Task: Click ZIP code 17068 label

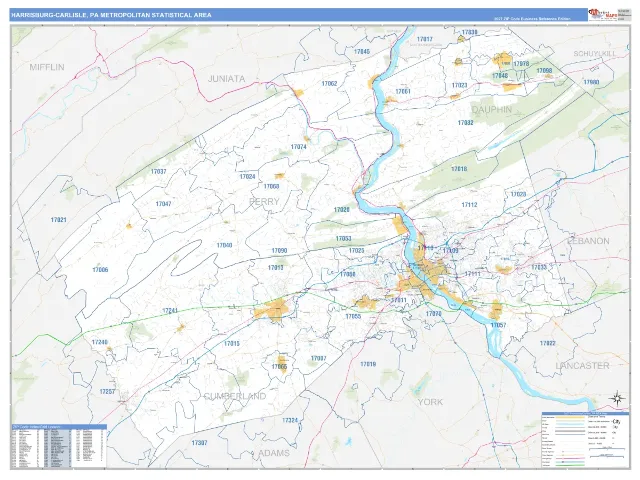Action: coord(271,187)
